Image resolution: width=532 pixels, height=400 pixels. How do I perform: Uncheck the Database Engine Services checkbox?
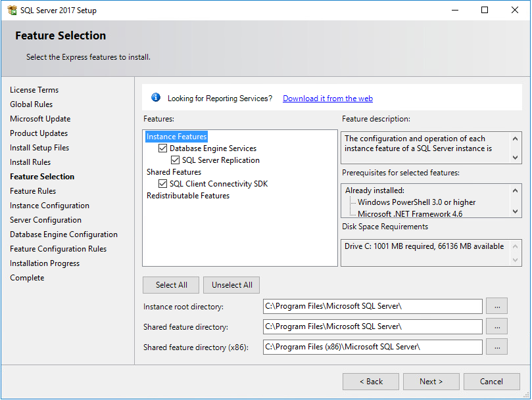pos(162,148)
